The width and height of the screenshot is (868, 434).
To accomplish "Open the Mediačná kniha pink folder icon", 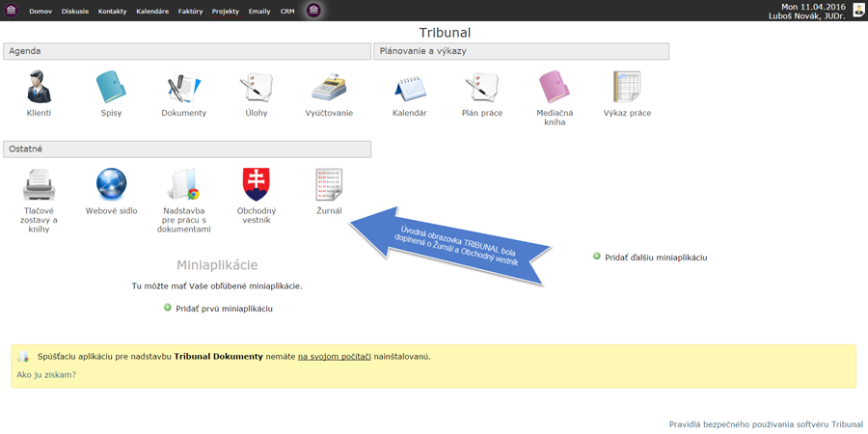I will click(x=555, y=87).
